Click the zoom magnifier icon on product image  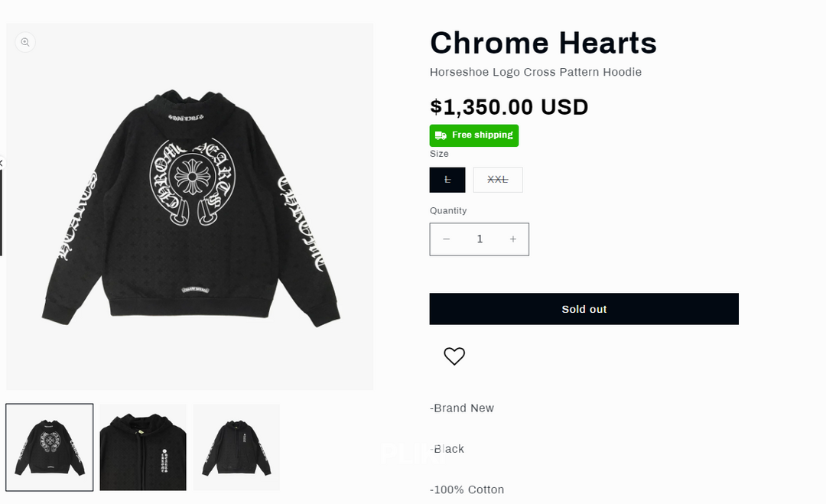(25, 42)
